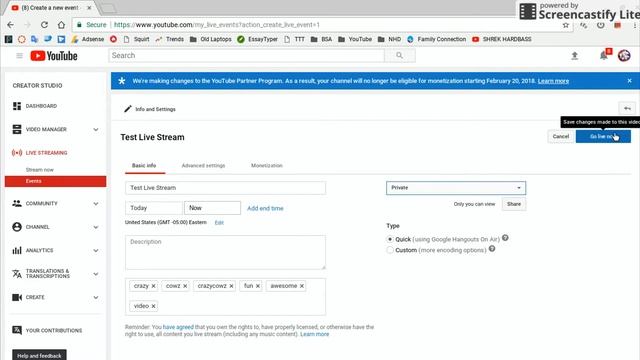This screenshot has height=360, width=640.
Task: Click the browser tab Create a new event
Action: coord(50,8)
